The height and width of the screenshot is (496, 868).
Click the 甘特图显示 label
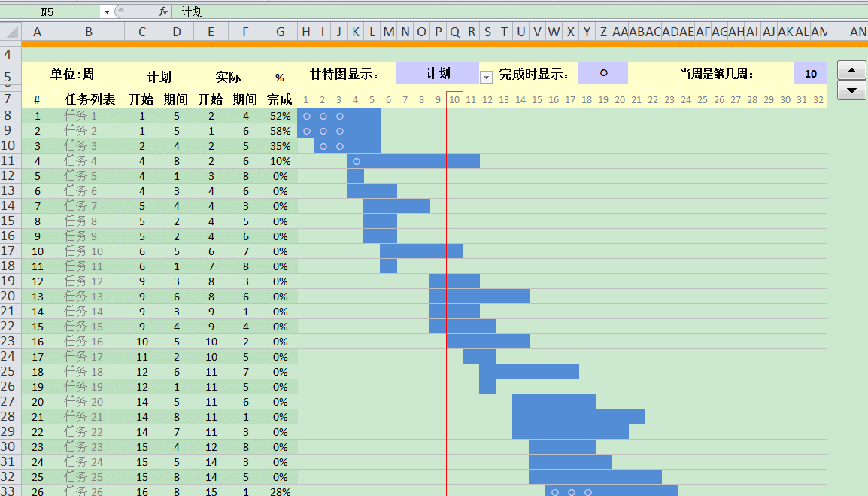coord(344,75)
